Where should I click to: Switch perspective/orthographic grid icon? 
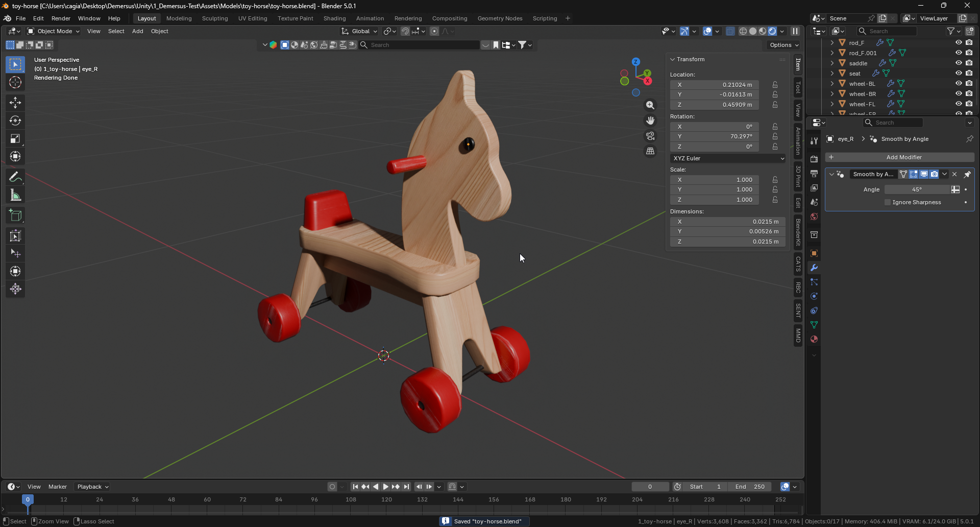(x=650, y=151)
